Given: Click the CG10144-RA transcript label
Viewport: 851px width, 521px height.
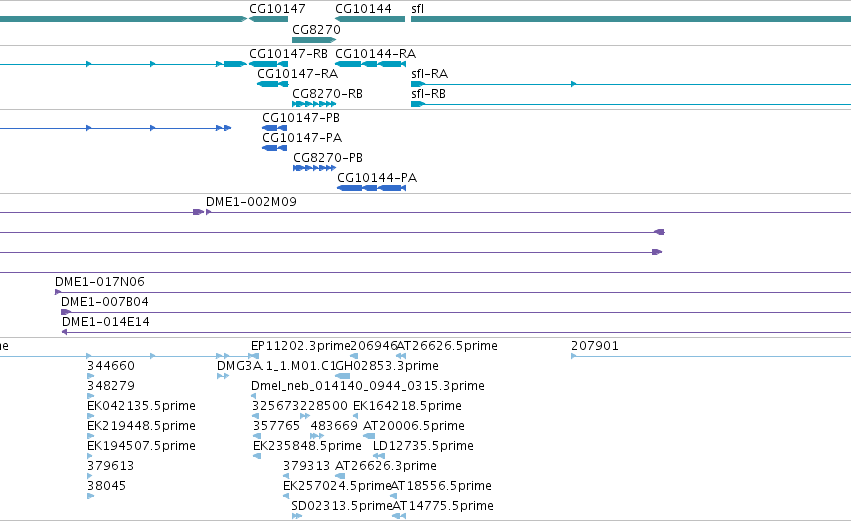Looking at the screenshot, I should pyautogui.click(x=376, y=54).
